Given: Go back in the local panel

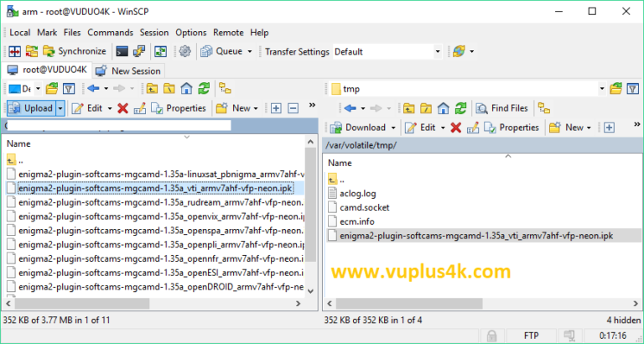Looking at the screenshot, I should [94, 88].
